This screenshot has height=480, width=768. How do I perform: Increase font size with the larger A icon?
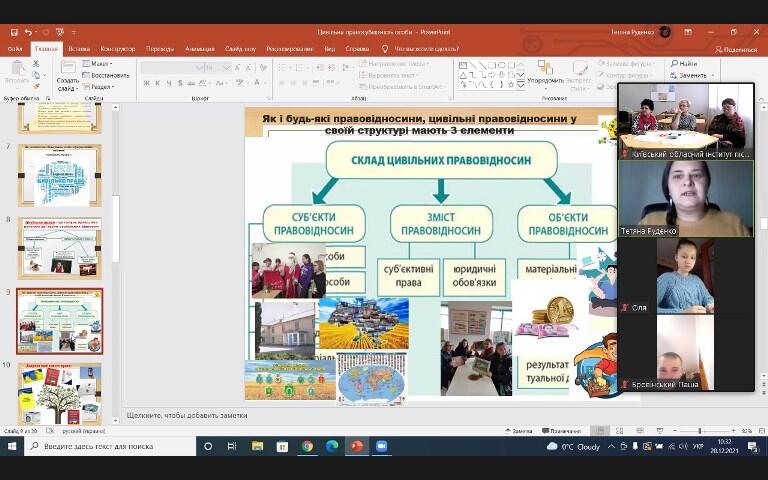[238, 68]
